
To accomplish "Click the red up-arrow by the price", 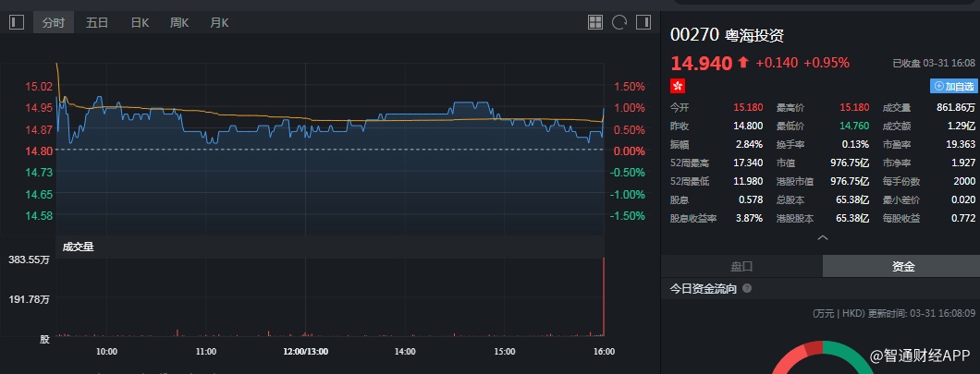I will click(x=742, y=63).
